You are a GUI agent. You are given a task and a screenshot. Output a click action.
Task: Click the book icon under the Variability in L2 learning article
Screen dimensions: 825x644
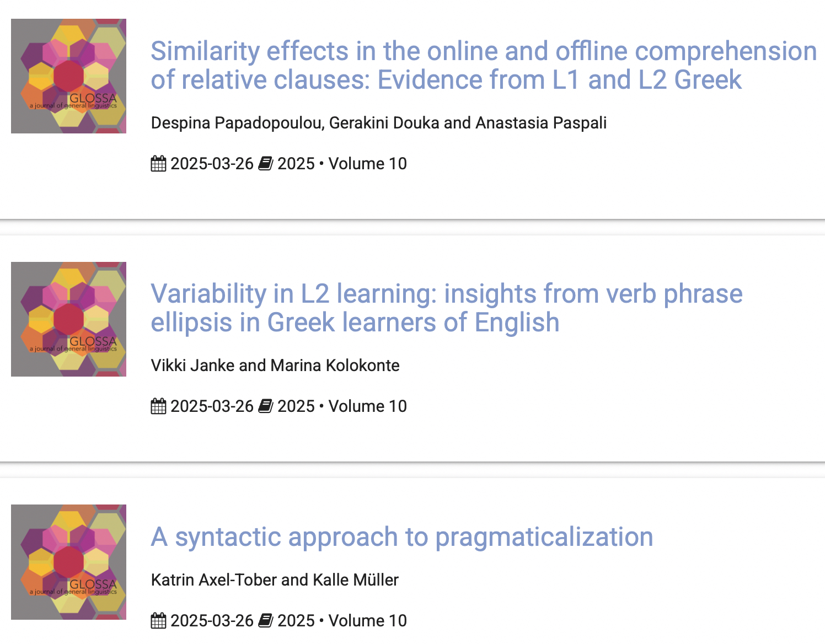(x=265, y=406)
